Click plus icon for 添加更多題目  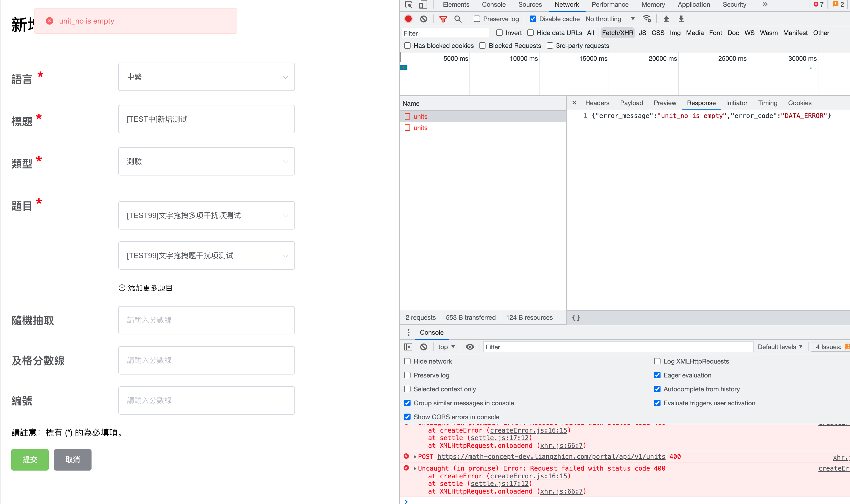(x=122, y=288)
